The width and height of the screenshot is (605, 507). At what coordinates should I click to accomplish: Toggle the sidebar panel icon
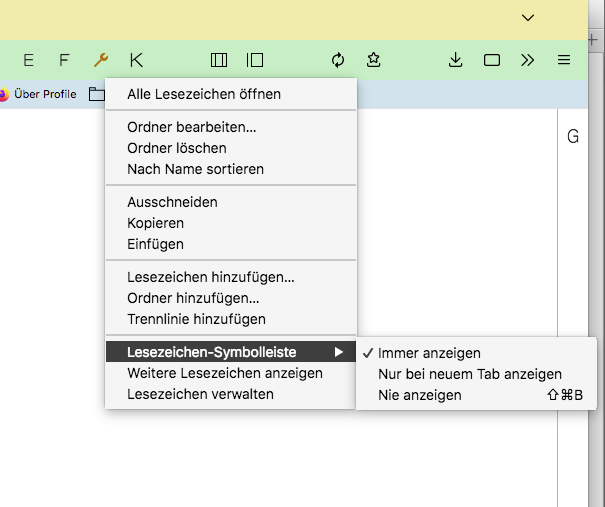255,60
